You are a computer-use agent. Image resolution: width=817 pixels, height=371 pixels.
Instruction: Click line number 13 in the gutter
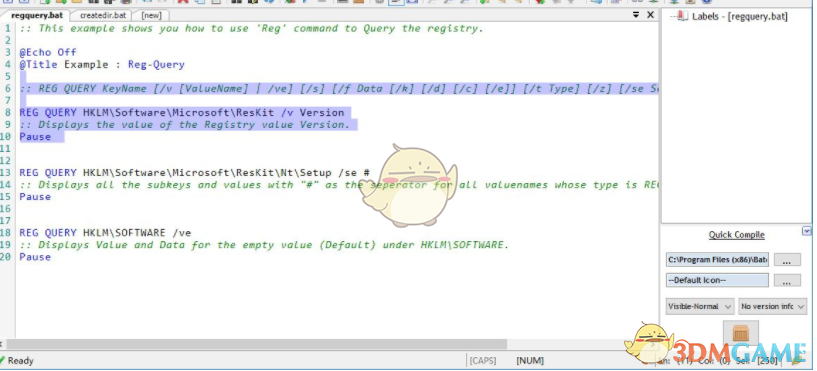click(6, 172)
